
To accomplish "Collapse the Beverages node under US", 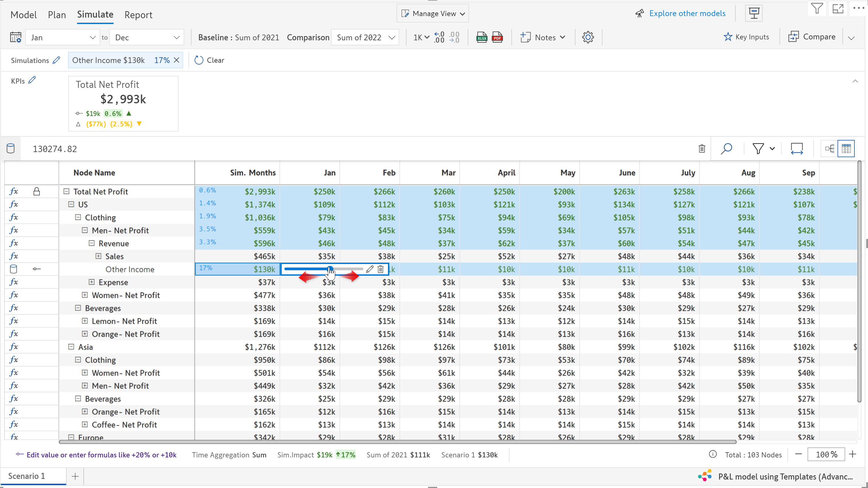I will [78, 308].
